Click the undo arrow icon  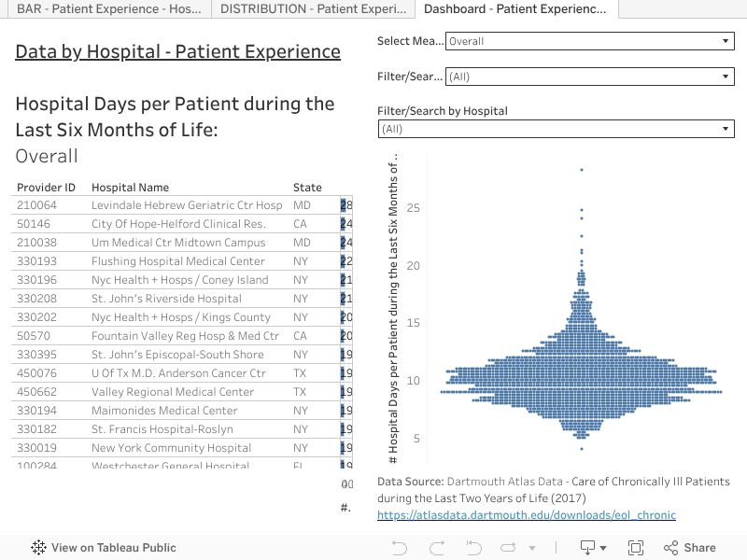399,547
